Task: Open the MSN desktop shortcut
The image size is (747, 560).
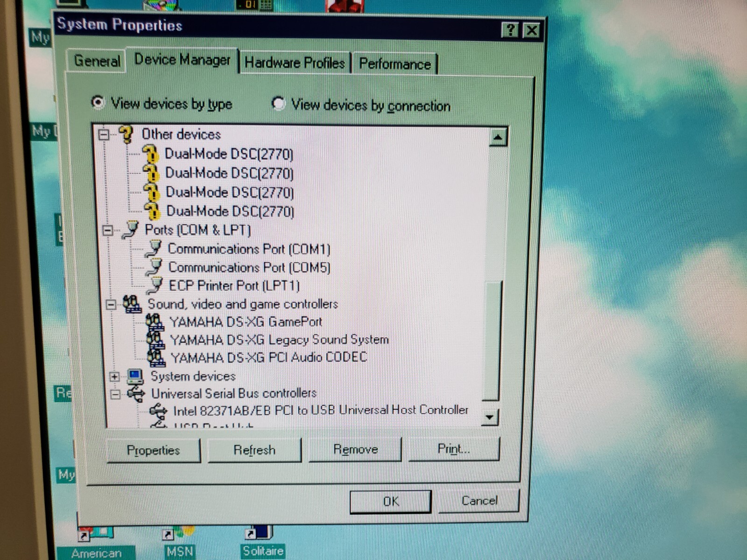Action: point(179,543)
